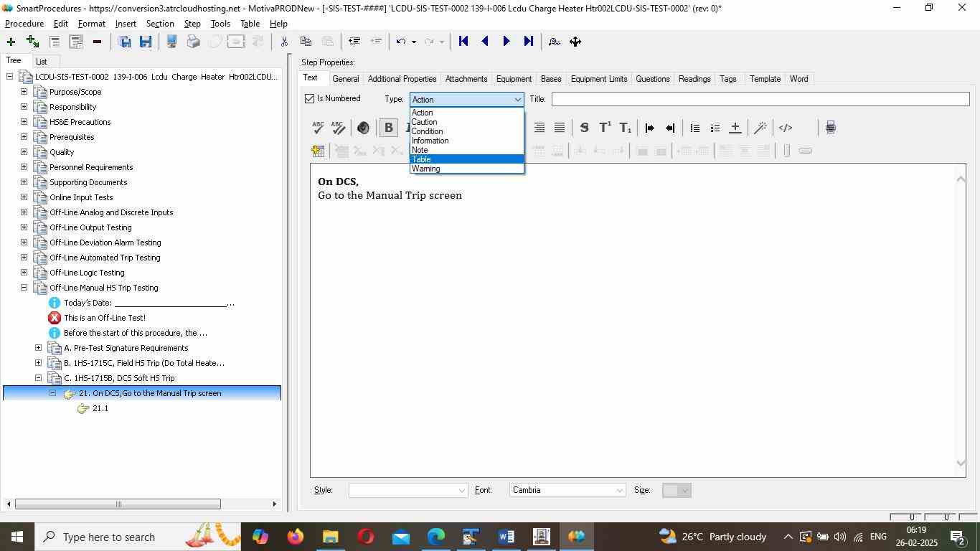980x551 pixels.
Task: Click the add sub-step plus arrow icon
Action: 32,42
